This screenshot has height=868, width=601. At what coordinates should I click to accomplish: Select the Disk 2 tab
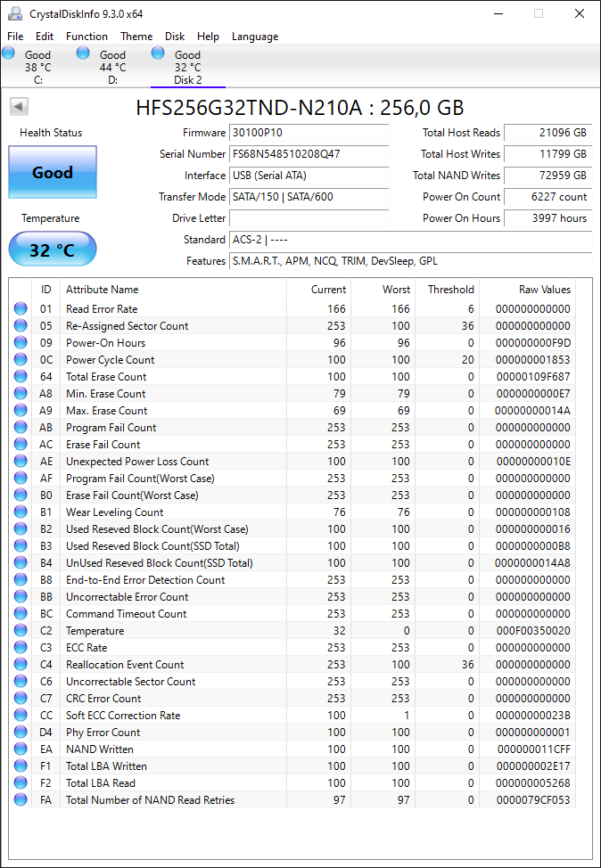[188, 67]
